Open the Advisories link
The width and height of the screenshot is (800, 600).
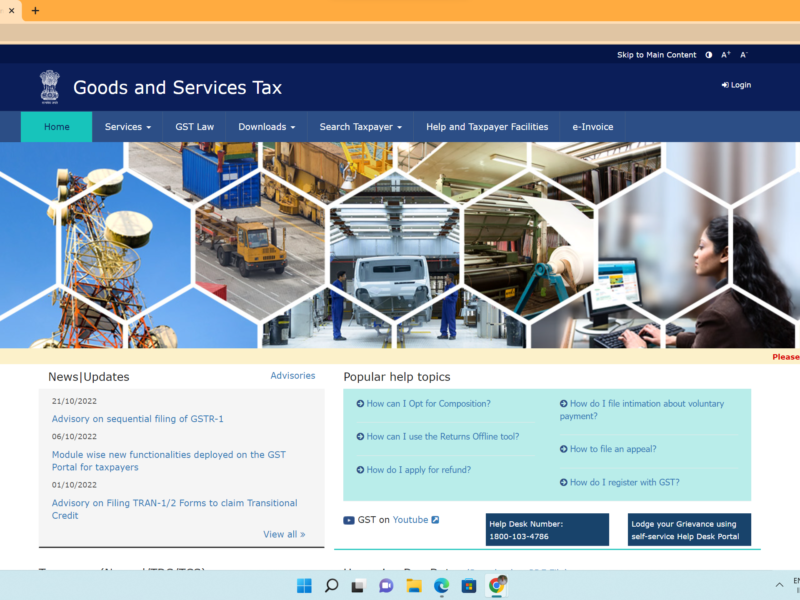(x=292, y=376)
